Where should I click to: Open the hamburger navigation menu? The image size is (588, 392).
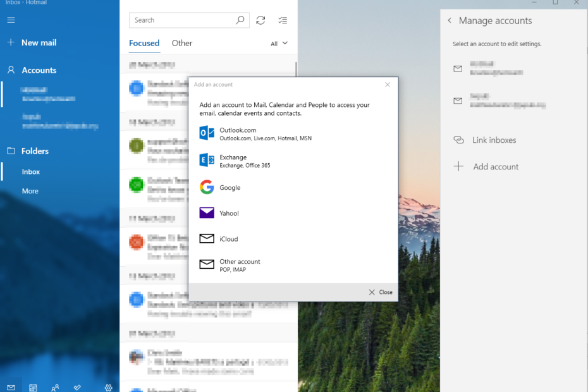click(11, 20)
